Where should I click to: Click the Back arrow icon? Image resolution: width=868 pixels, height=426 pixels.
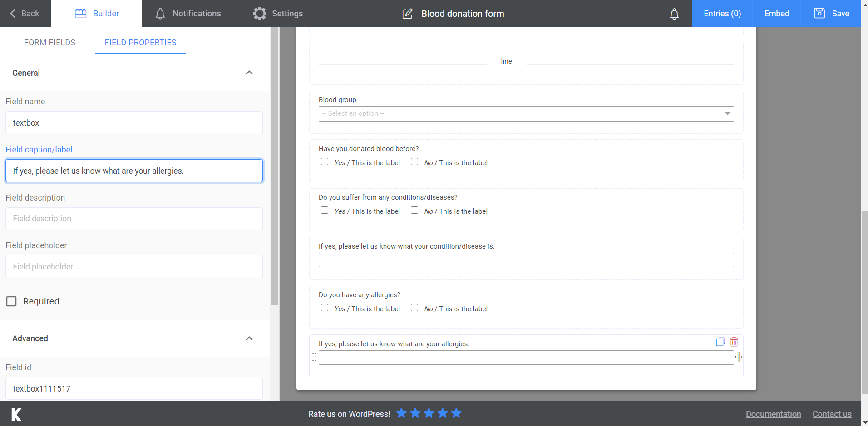point(13,14)
